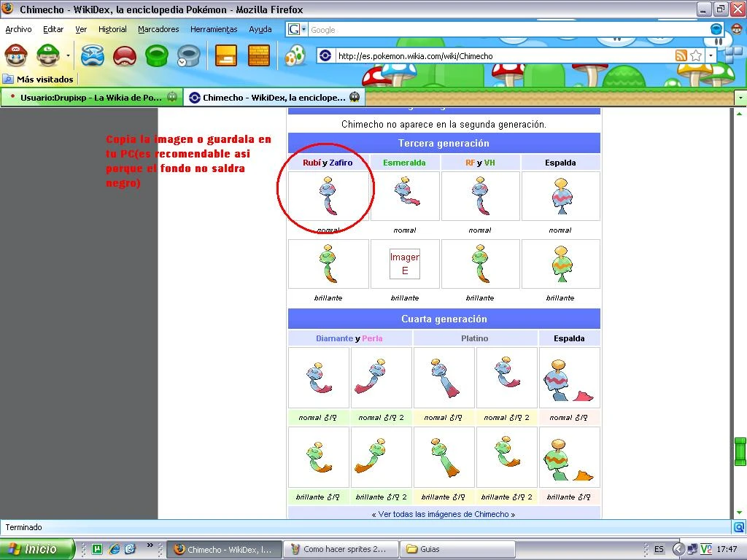The image size is (747, 560).
Task: Focus the Google search input field
Action: click(x=508, y=29)
